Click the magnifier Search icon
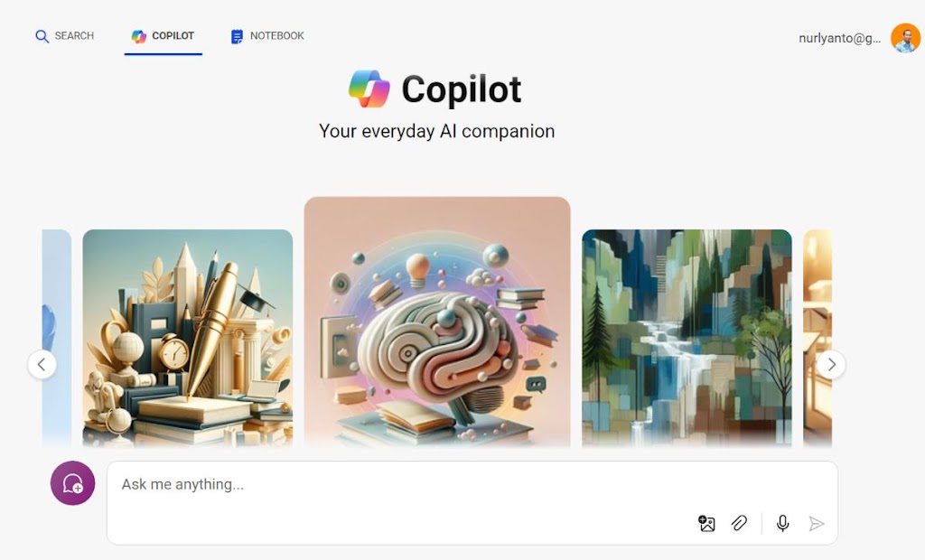Image resolution: width=925 pixels, height=560 pixels. [42, 36]
